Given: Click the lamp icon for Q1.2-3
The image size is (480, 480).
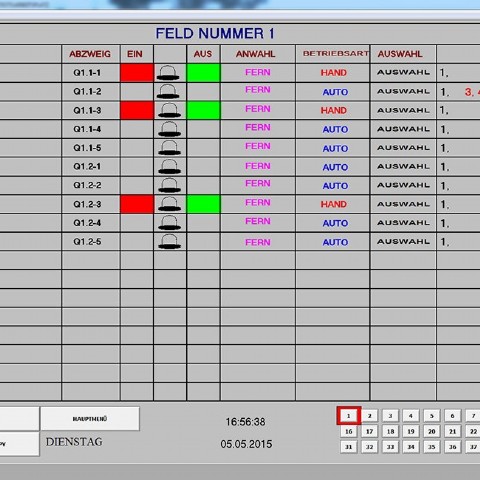Looking at the screenshot, I should click(169, 204).
